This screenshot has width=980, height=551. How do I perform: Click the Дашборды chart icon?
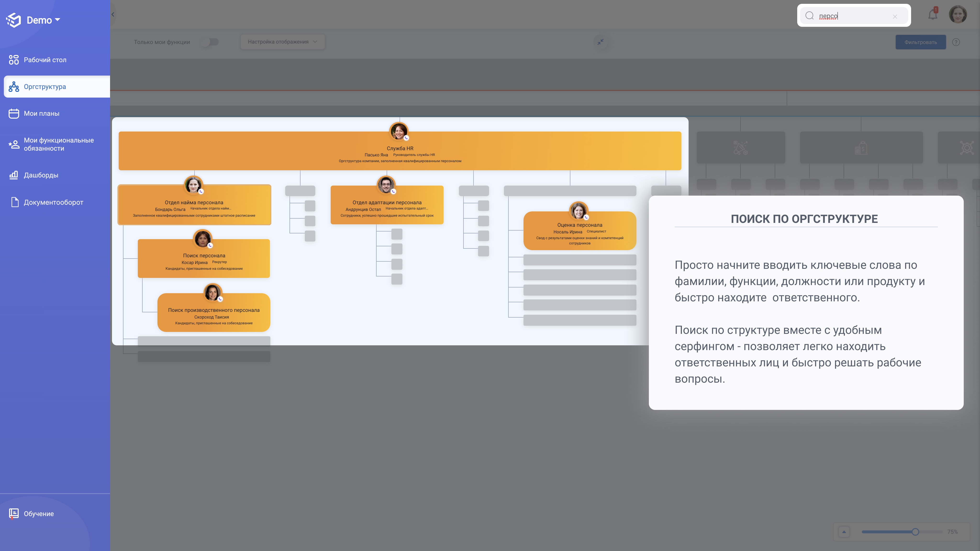14,175
